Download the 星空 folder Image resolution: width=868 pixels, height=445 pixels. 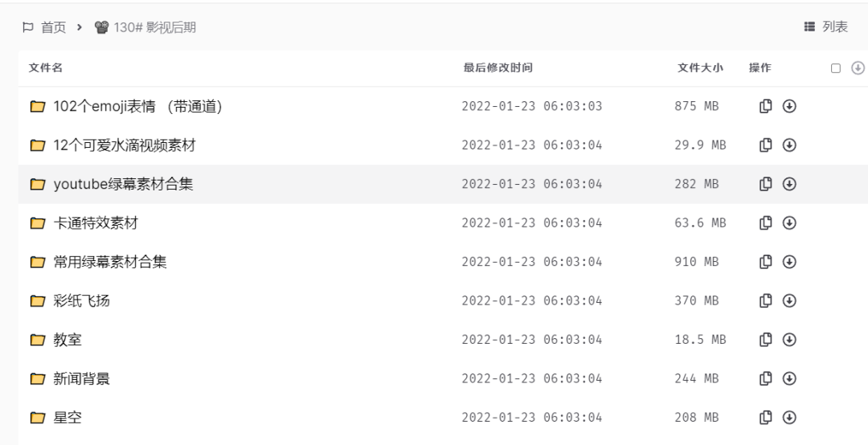pyautogui.click(x=789, y=417)
